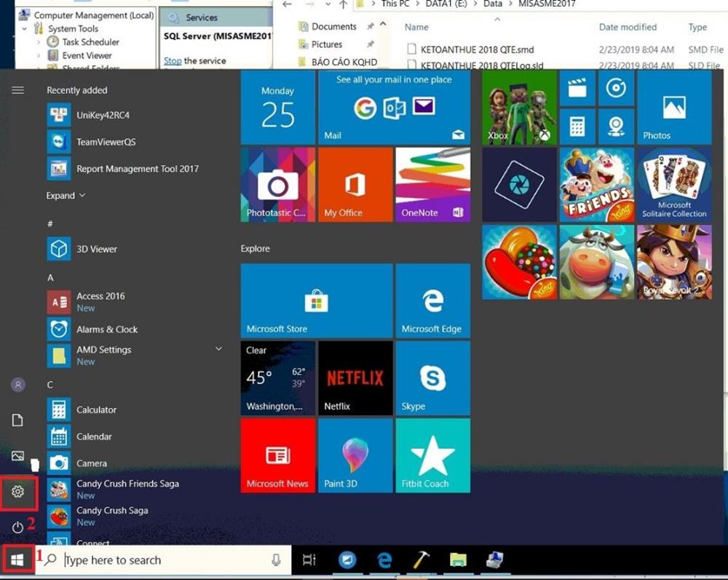Open Microsoft Store tile
Viewport: 728px width, 580px height.
coord(316,300)
